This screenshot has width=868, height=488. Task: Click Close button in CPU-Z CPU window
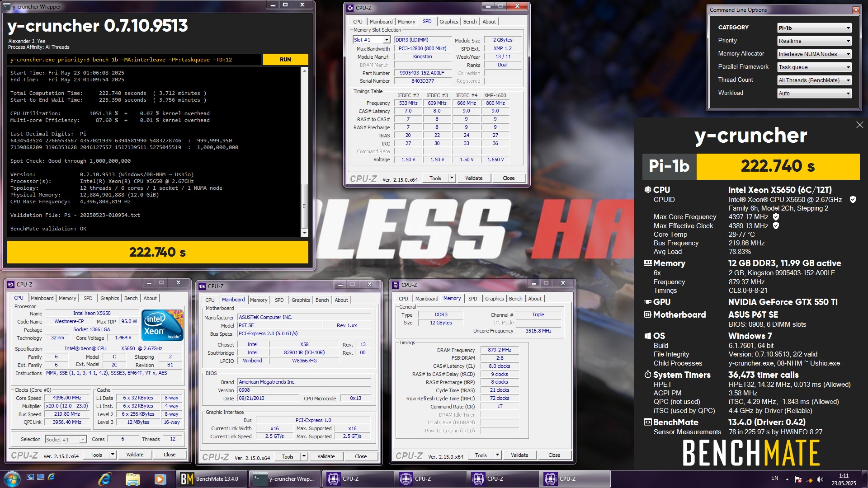coord(170,455)
